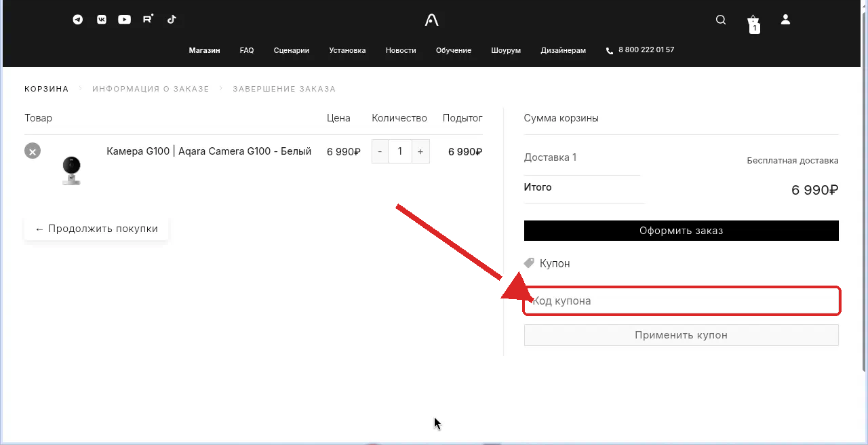The width and height of the screenshot is (868, 445).
Task: Open the Rutube social icon
Action: (148, 19)
